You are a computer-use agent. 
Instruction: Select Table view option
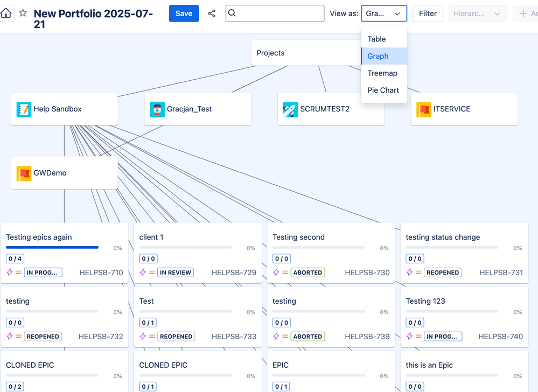click(384, 39)
